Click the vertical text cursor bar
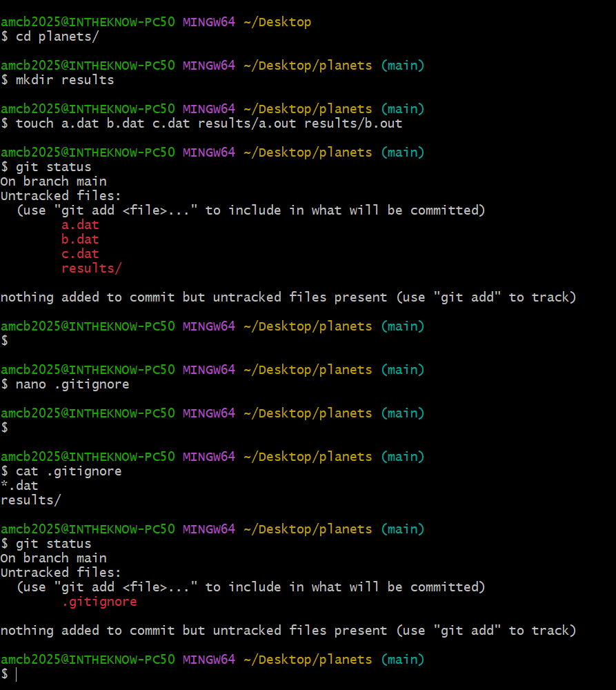 pyautogui.click(x=17, y=674)
